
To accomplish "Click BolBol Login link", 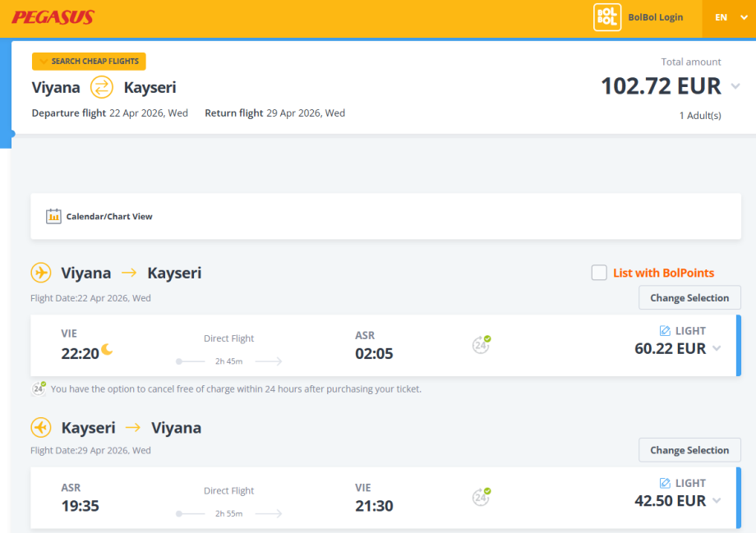I will pyautogui.click(x=655, y=17).
